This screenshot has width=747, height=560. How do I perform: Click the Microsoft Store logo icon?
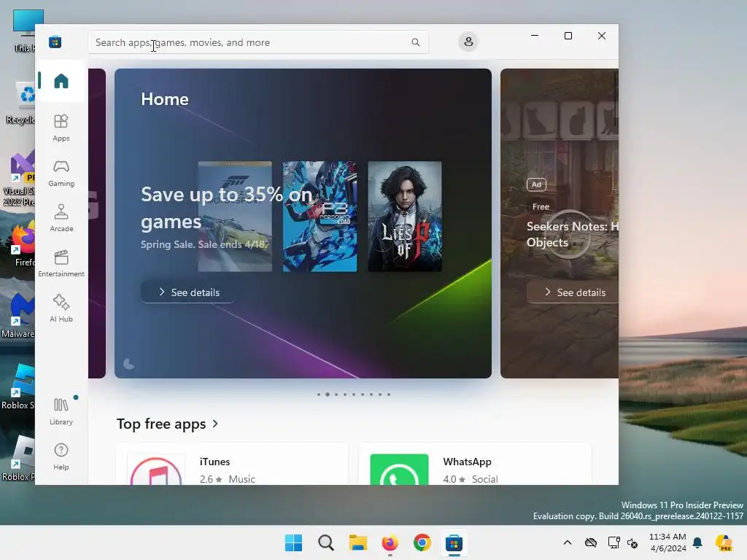click(x=55, y=42)
